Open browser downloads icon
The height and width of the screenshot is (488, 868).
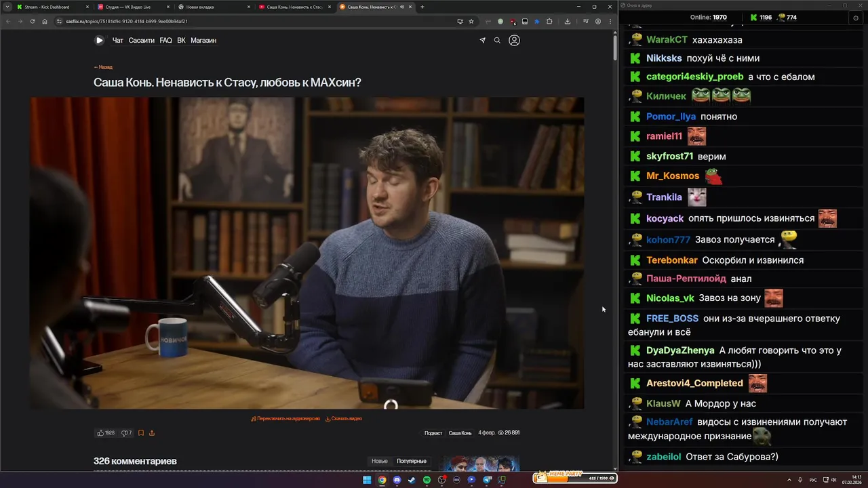pyautogui.click(x=568, y=21)
